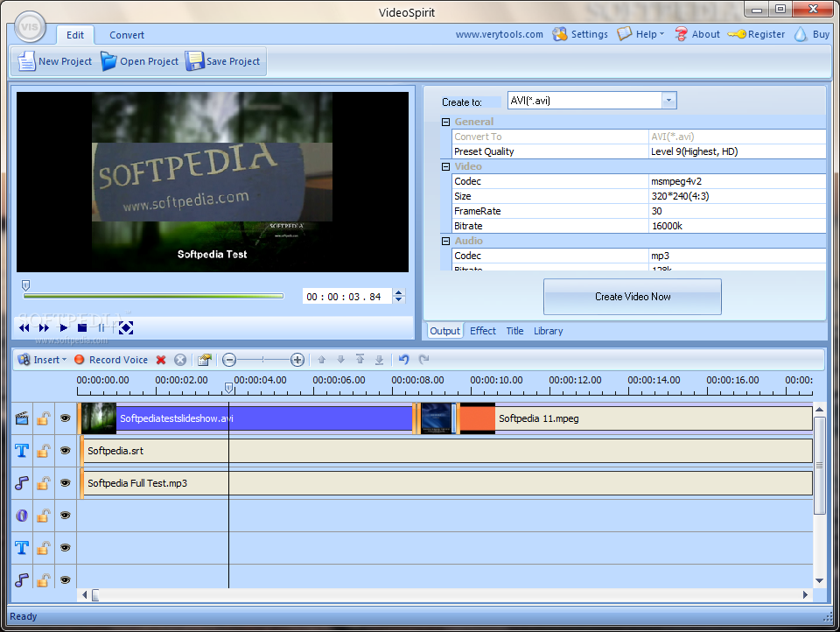Open the Effect tab

483,331
